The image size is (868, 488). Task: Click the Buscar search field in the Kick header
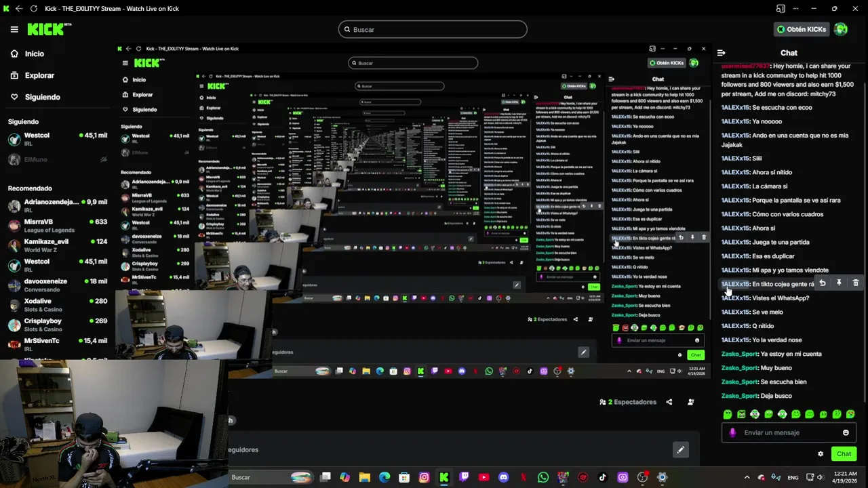click(x=433, y=29)
